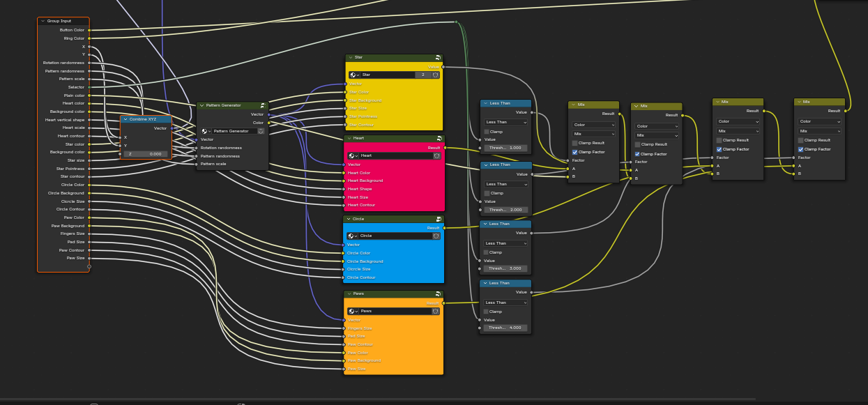Uncheck Clamp Factor in the rightmost Mix node
The image size is (868, 405).
tap(800, 148)
